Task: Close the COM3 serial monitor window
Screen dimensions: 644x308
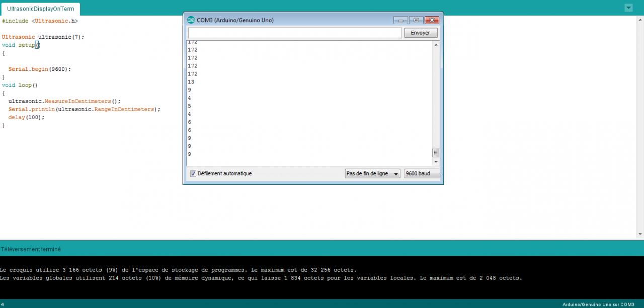Action: 432,20
